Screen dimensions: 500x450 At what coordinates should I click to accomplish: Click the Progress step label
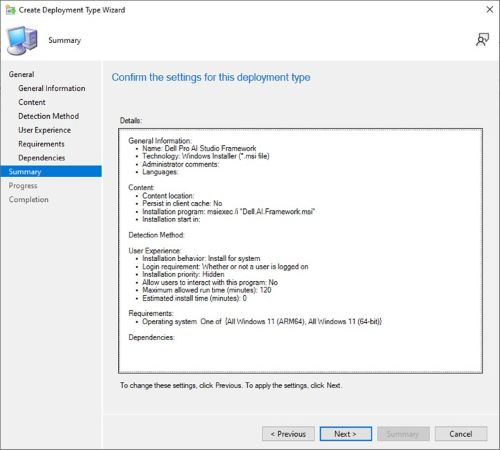[23, 185]
